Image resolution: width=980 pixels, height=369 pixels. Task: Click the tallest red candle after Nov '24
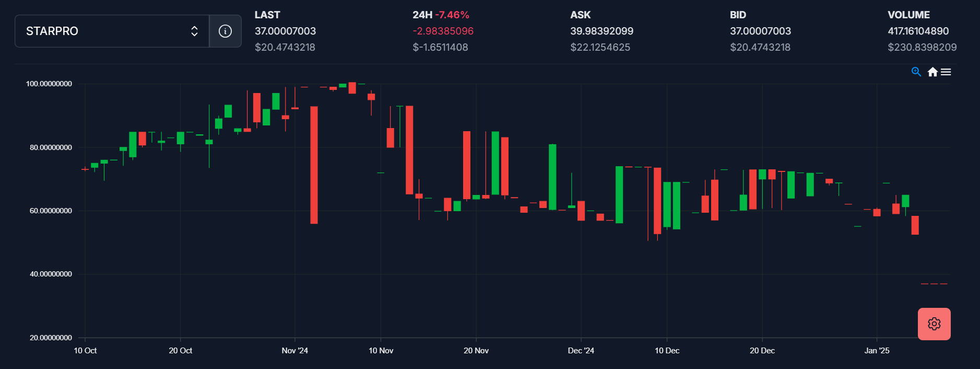click(314, 165)
